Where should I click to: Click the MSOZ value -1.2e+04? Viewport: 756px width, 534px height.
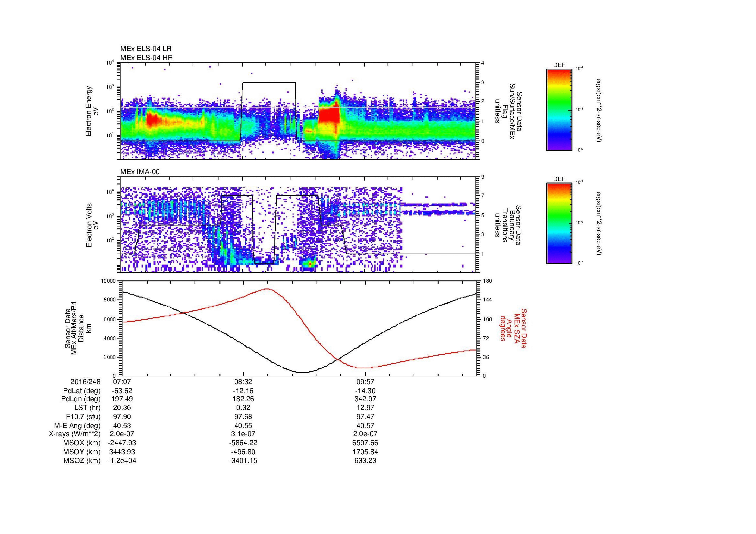pos(122,461)
